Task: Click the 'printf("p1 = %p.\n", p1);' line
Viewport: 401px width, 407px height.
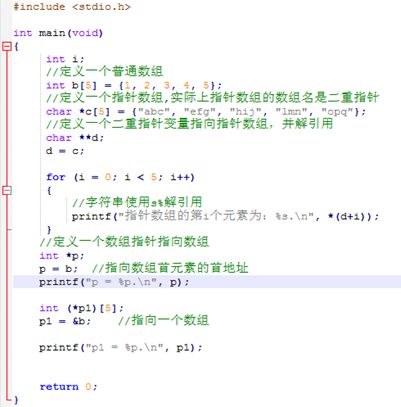Action: [121, 348]
